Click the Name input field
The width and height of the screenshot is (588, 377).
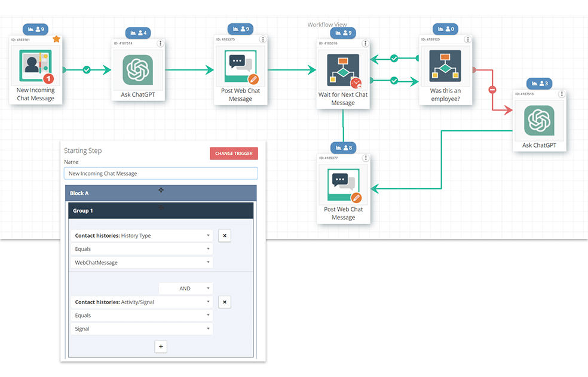pyautogui.click(x=161, y=173)
